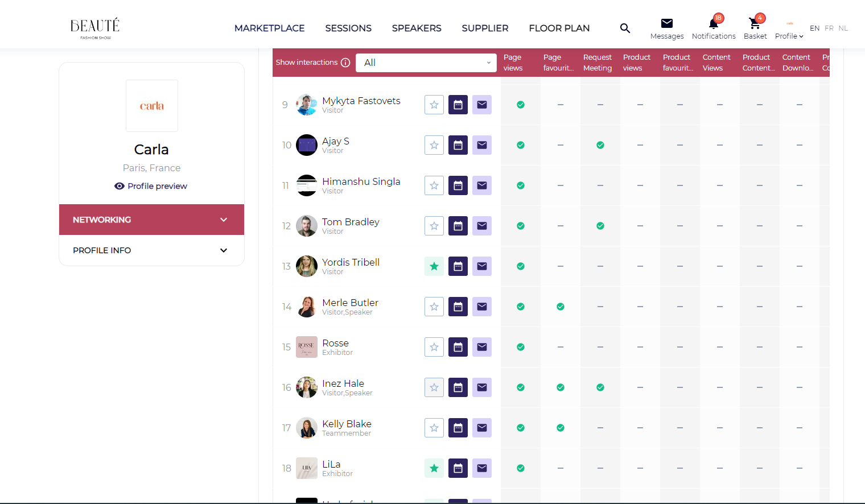The width and height of the screenshot is (865, 504).
Task: Message Merle Butler via envelope icon
Action: pos(482,307)
